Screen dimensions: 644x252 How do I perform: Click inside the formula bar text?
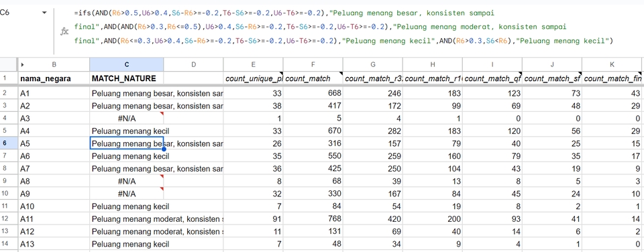[343, 27]
